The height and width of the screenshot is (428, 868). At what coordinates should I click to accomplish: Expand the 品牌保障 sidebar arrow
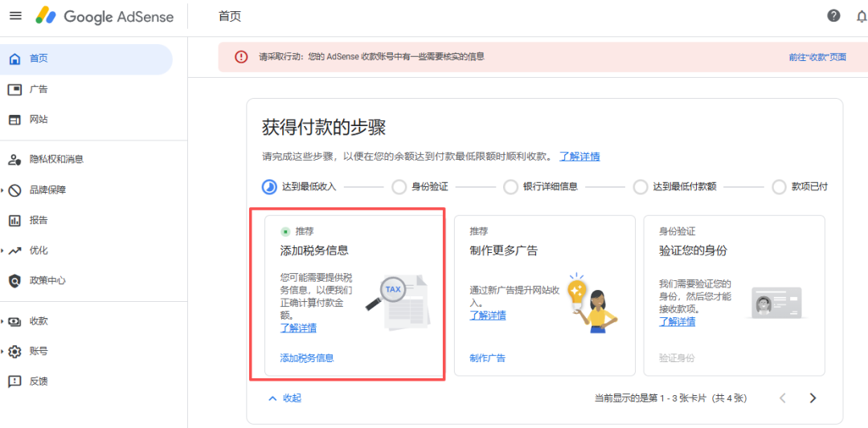[x=2, y=190]
